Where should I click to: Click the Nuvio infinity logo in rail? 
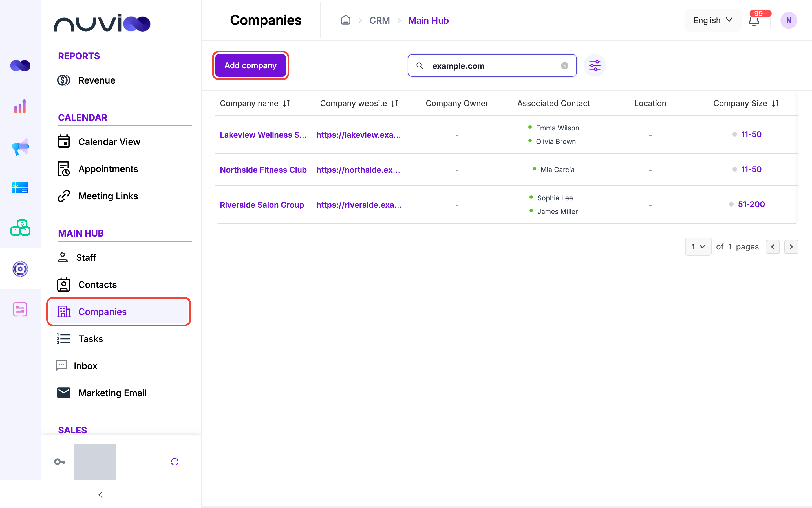coord(20,65)
